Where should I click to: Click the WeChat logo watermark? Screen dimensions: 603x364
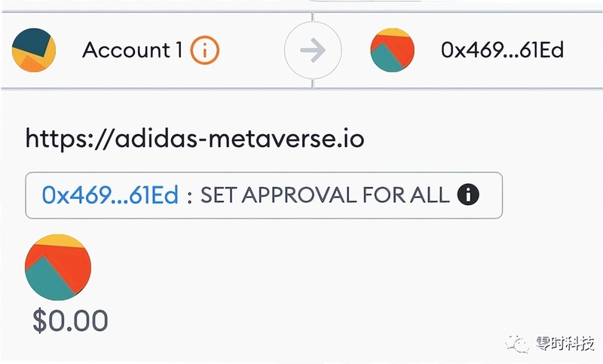coord(516,343)
